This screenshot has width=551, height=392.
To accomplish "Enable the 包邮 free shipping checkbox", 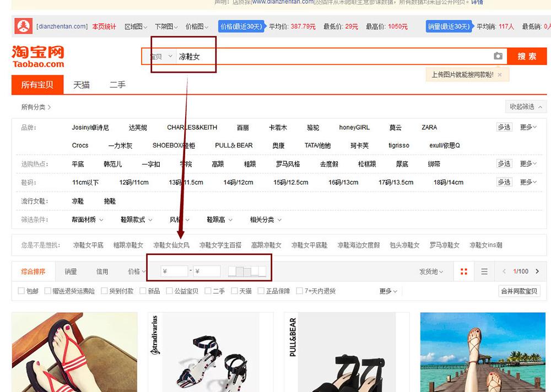I will tap(21, 291).
